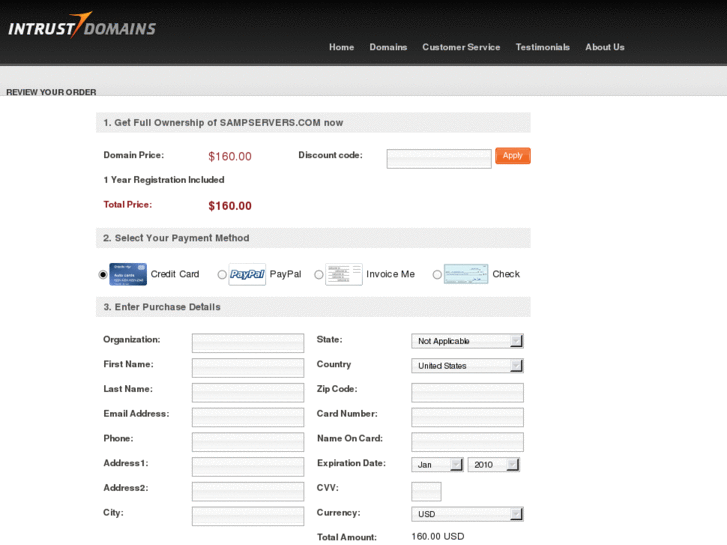Open the Currency dropdown
727x545 pixels.
[x=467, y=514]
